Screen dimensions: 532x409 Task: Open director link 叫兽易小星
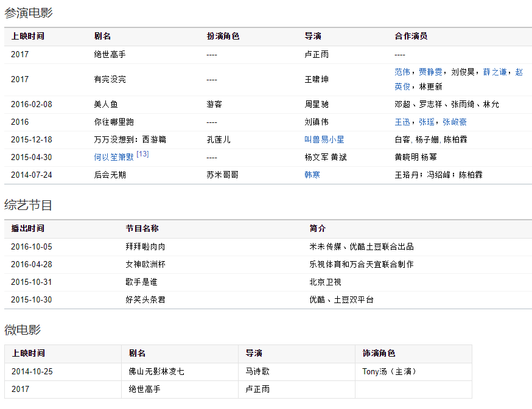coord(324,140)
